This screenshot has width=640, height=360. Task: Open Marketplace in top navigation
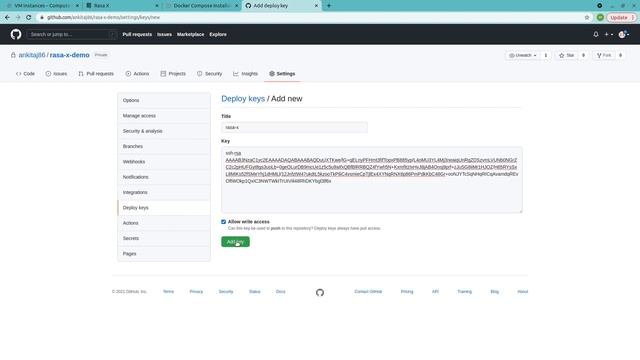(x=191, y=34)
